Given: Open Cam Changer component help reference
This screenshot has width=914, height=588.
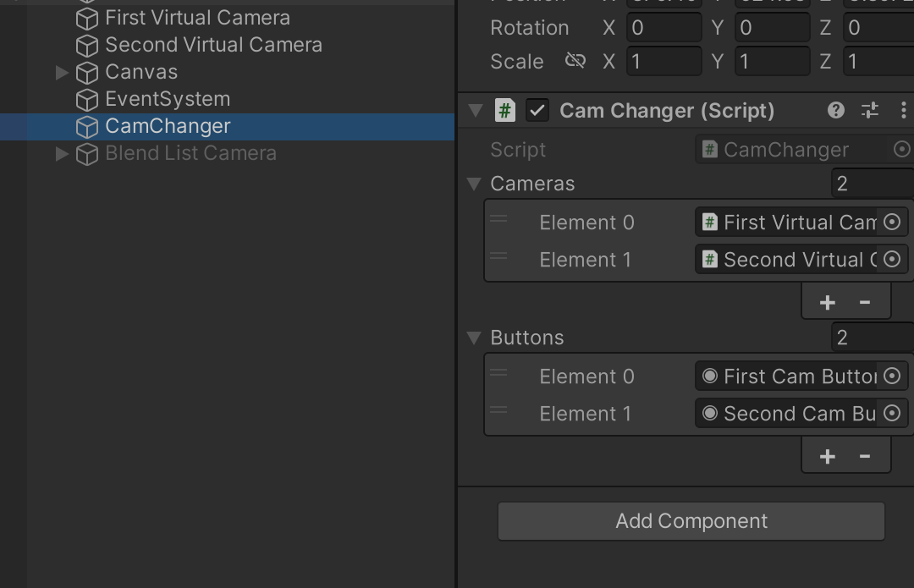Looking at the screenshot, I should point(835,110).
